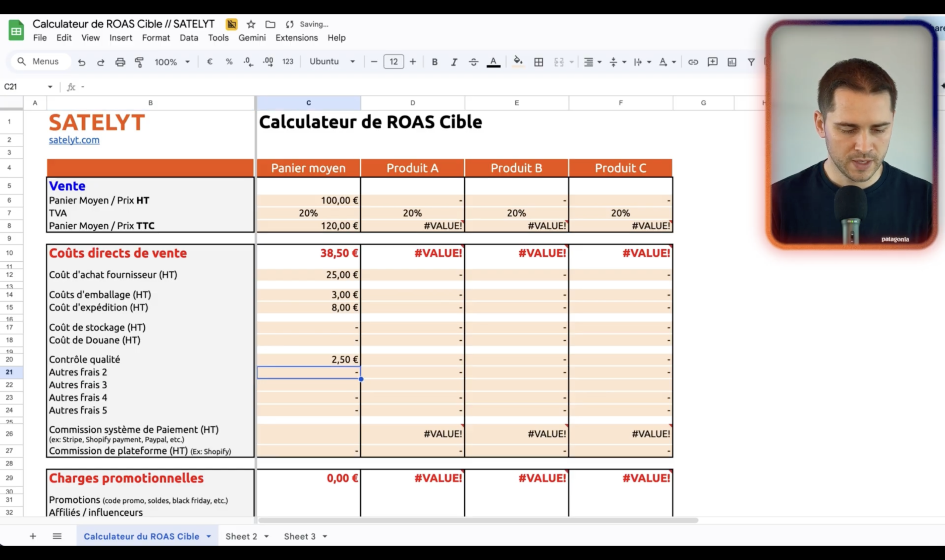This screenshot has height=560, width=945.
Task: Select the Paint format roller icon
Action: [139, 62]
